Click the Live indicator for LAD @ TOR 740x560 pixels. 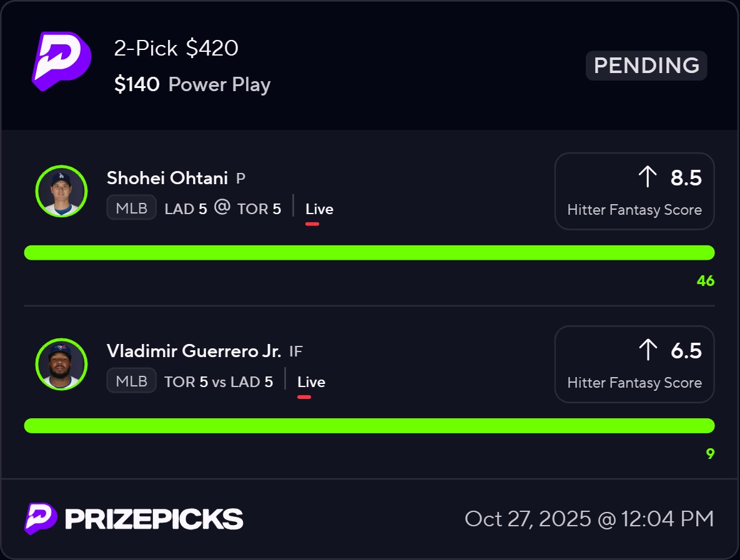click(x=319, y=209)
